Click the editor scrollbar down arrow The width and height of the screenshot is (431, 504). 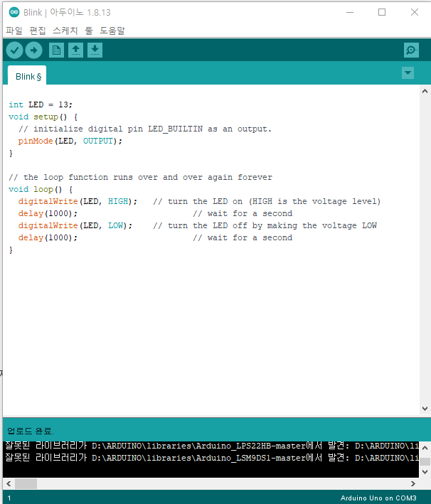point(425,409)
